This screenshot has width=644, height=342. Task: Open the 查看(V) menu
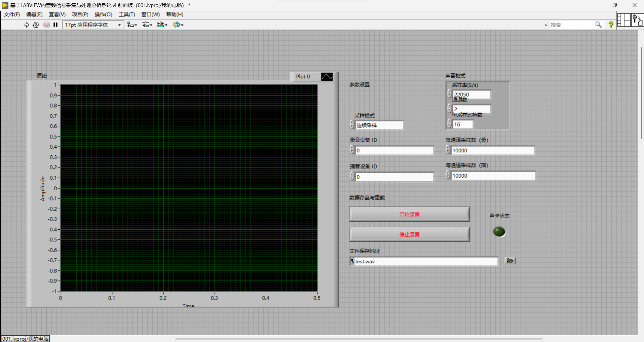coord(57,14)
